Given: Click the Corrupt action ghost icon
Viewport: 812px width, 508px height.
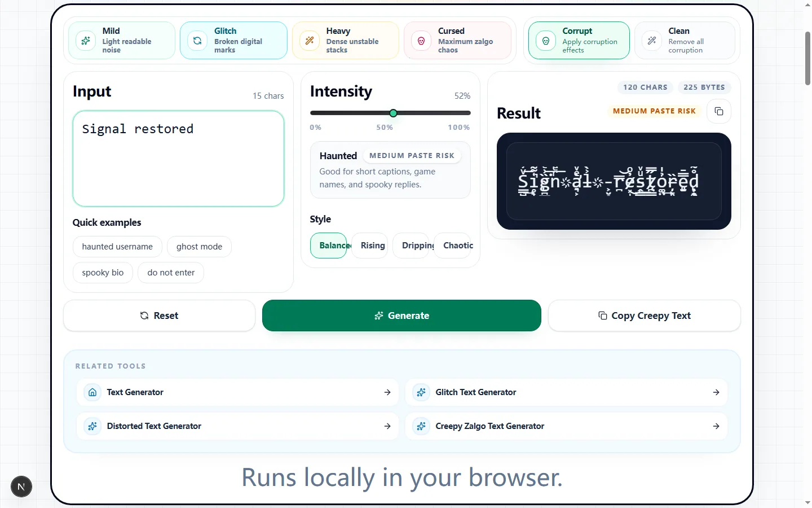Looking at the screenshot, I should [546, 41].
